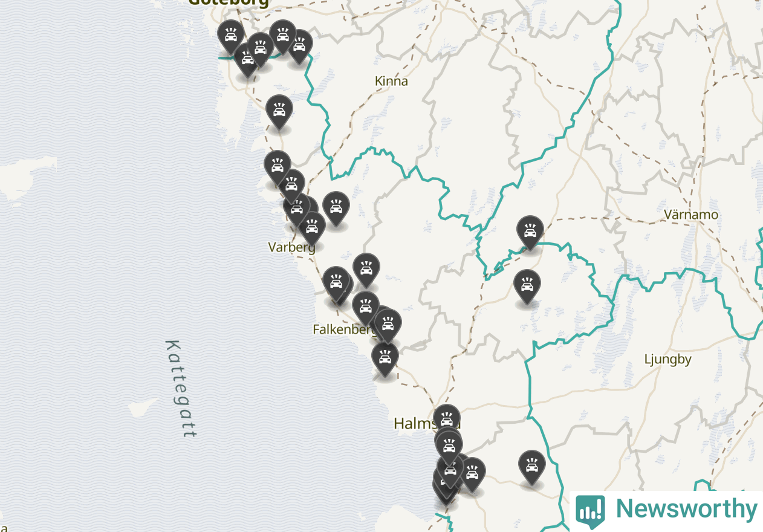Click the Ljungby town label
This screenshot has height=532, width=763.
click(x=667, y=360)
